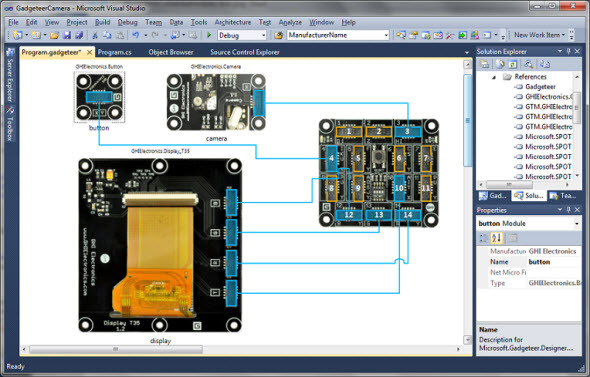Select Categorized view in Properties panel
590x377 pixels.
[x=484, y=238]
